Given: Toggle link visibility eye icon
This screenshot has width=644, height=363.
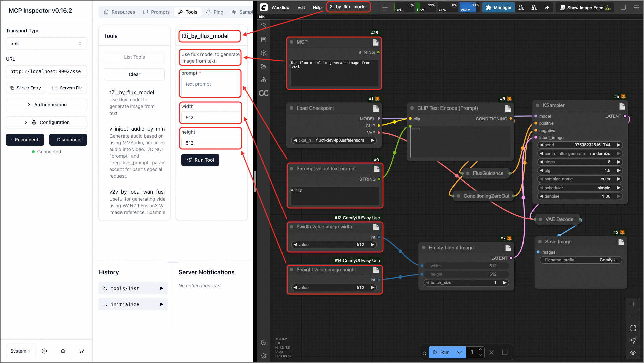Looking at the screenshot, I should tap(633, 352).
